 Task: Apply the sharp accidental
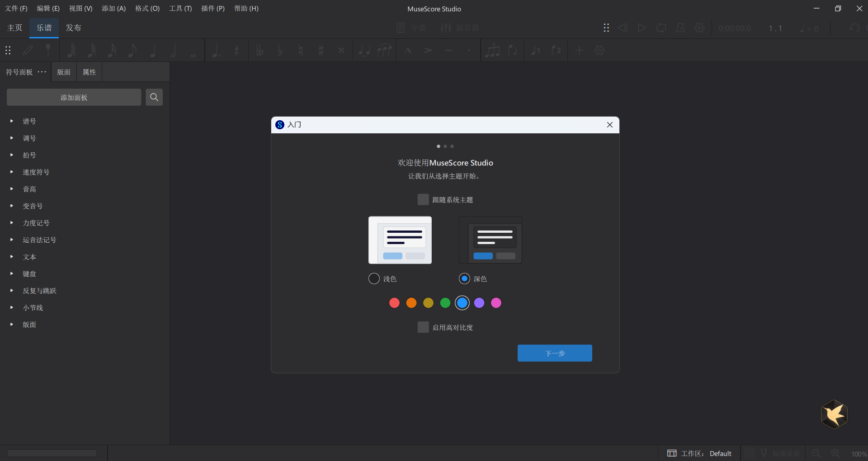click(321, 51)
